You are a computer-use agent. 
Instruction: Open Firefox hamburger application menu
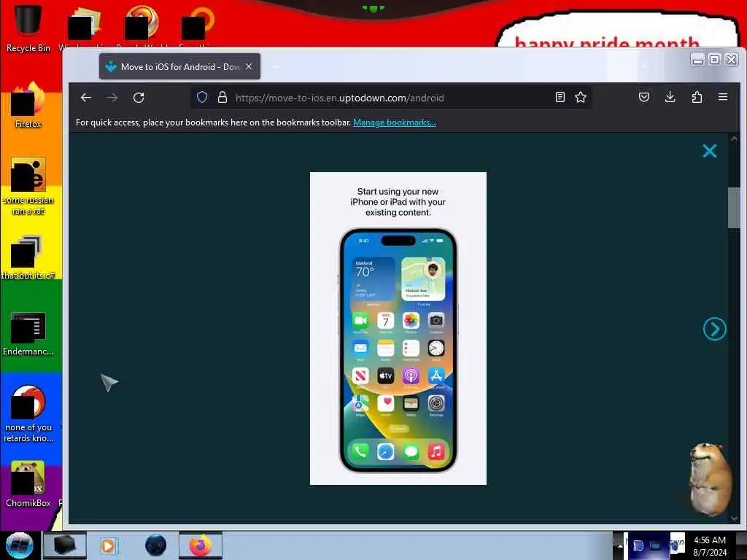pos(723,97)
